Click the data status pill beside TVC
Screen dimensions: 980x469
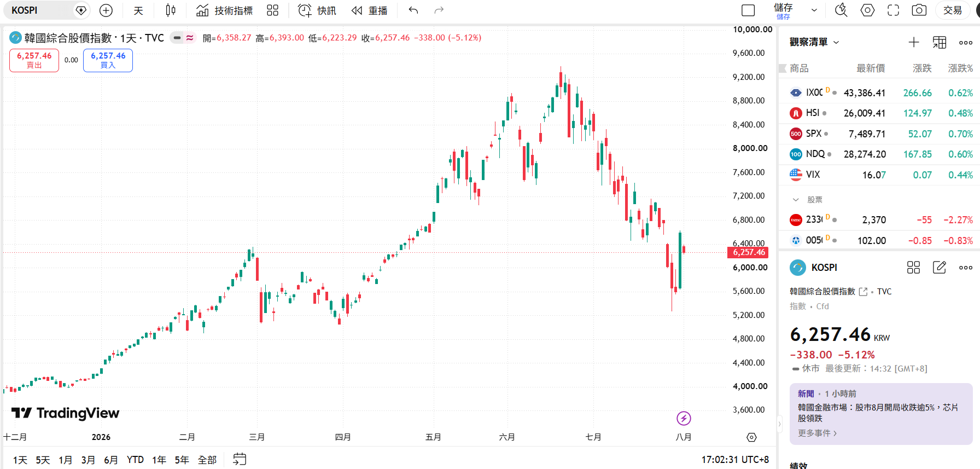(x=183, y=38)
